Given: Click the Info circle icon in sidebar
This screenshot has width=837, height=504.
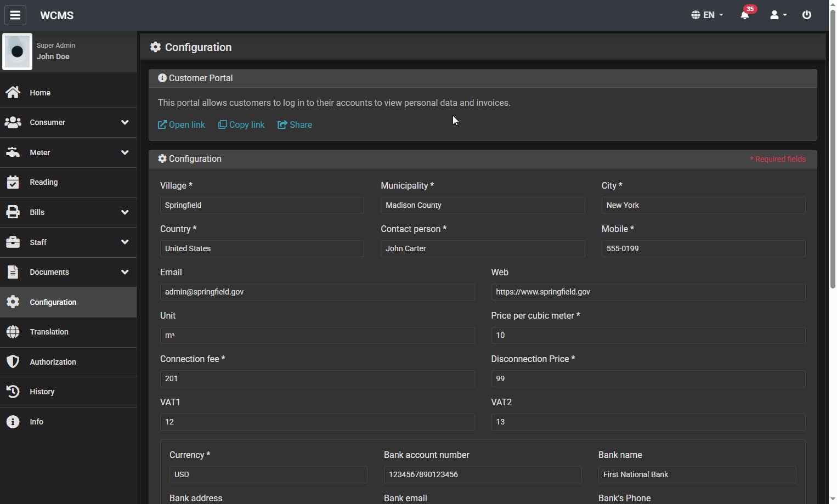Looking at the screenshot, I should [13, 422].
